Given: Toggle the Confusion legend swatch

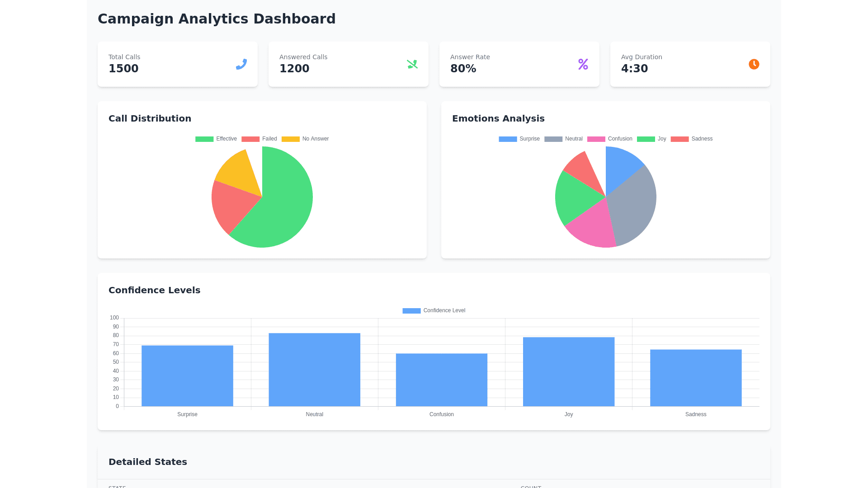Looking at the screenshot, I should [x=596, y=139].
